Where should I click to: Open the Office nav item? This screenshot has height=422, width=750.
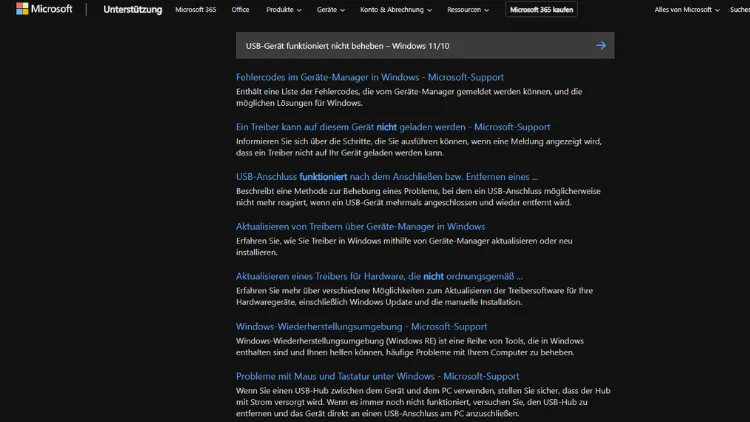tap(240, 10)
